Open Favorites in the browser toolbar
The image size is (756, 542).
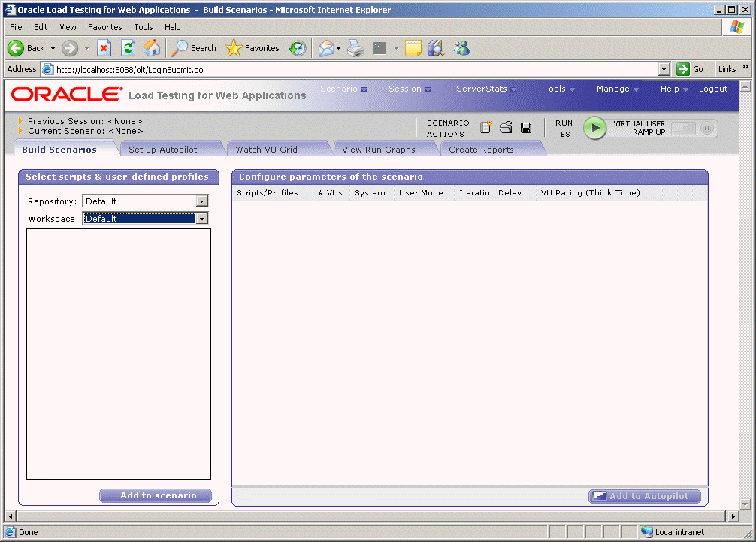click(x=252, y=47)
